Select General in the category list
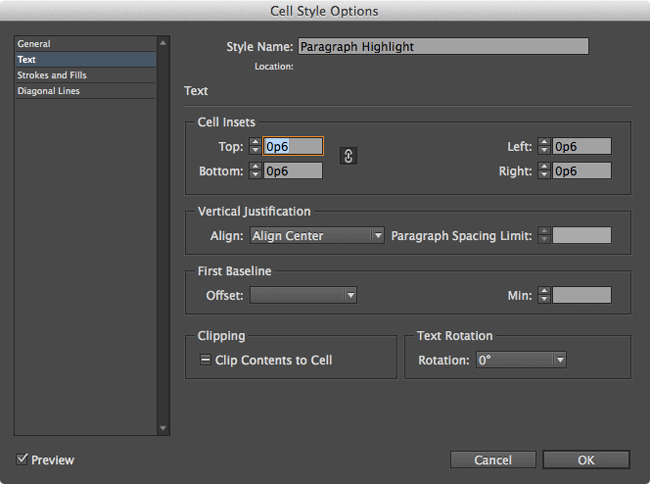This screenshot has width=650, height=484. [x=85, y=44]
